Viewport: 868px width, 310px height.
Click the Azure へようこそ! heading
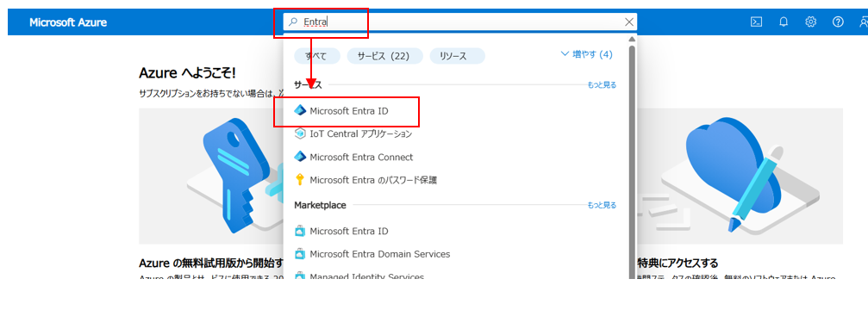click(188, 73)
